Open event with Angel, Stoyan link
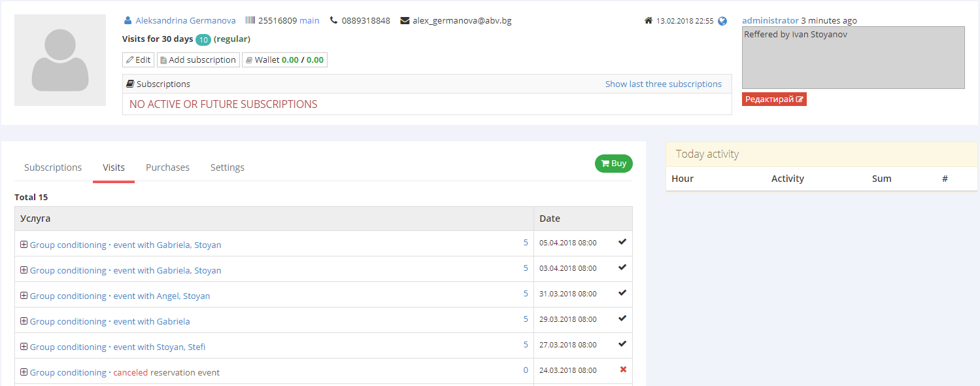The image size is (980, 386). (x=161, y=296)
